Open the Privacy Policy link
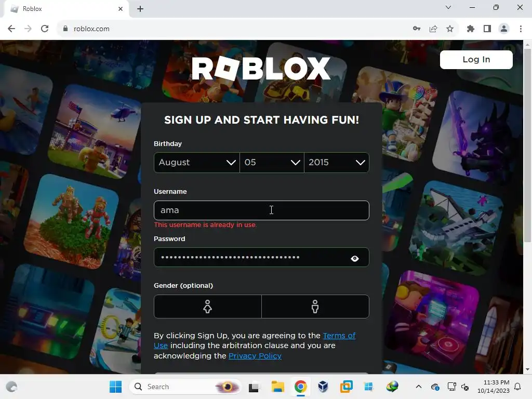Screen dimensions: 532x399 [255, 355]
